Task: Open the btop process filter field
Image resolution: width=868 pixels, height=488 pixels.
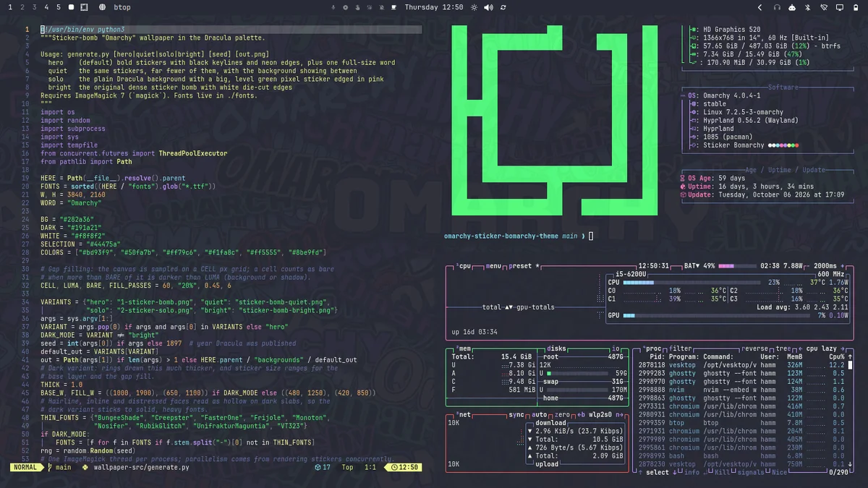Action: [x=681, y=348]
